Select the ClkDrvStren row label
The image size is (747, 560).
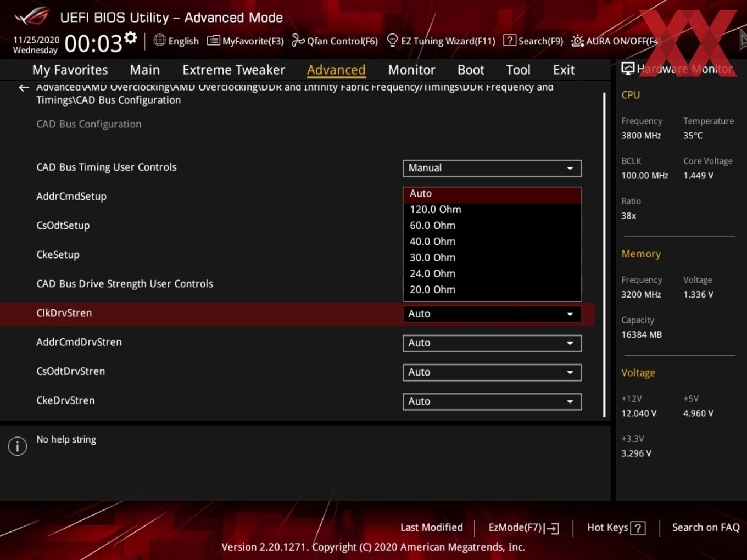(64, 313)
